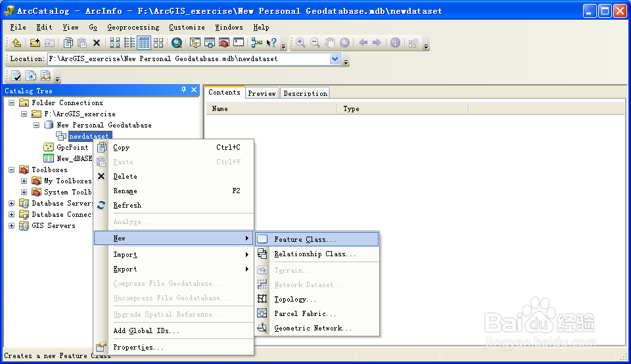The width and height of the screenshot is (631, 364).
Task: Collapse the New Personal Geodatabase node
Action: click(37, 125)
